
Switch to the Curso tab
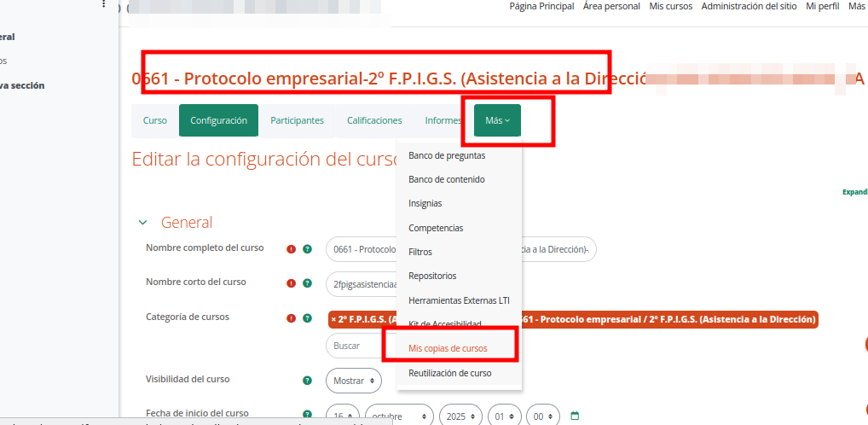(155, 120)
